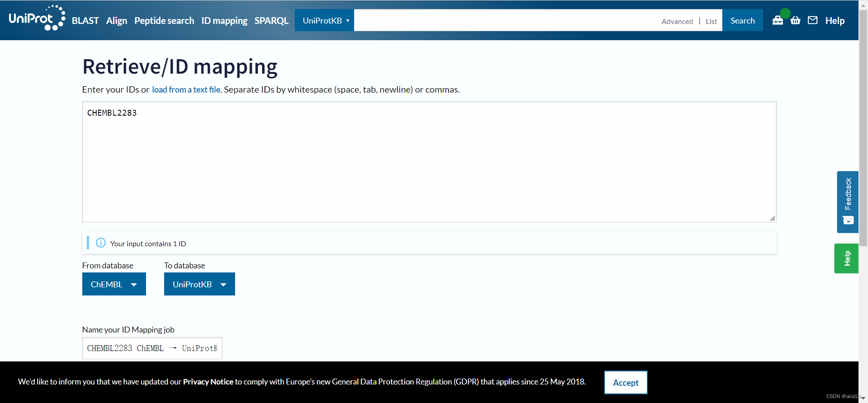The height and width of the screenshot is (403, 868).
Task: Click the Retrieve/ID mapping heading
Action: point(180,67)
